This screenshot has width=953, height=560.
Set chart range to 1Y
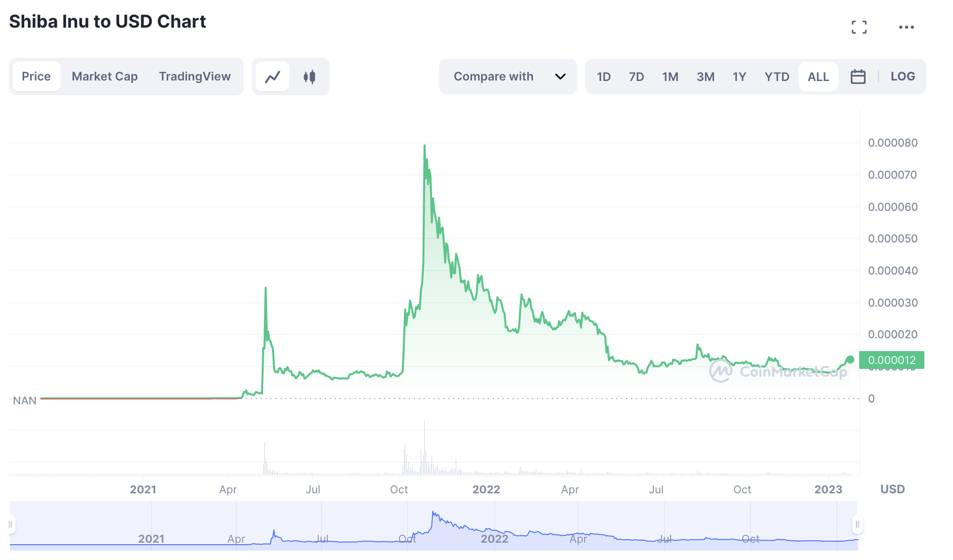pyautogui.click(x=739, y=77)
